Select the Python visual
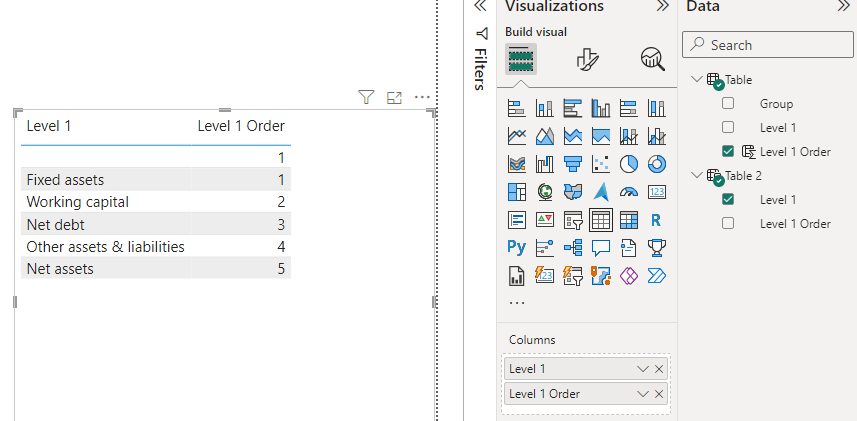Screen dimensions: 857x421 pyautogui.click(x=516, y=248)
